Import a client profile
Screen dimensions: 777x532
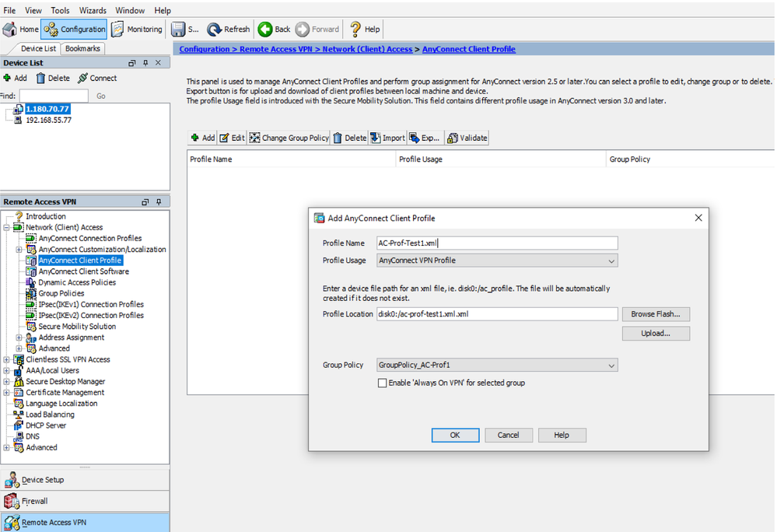point(387,138)
